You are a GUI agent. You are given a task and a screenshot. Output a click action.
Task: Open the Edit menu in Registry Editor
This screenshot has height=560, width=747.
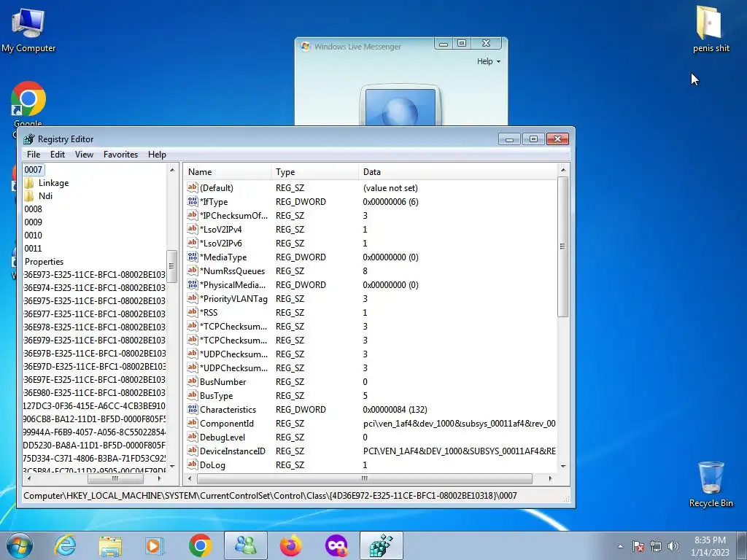(x=57, y=155)
